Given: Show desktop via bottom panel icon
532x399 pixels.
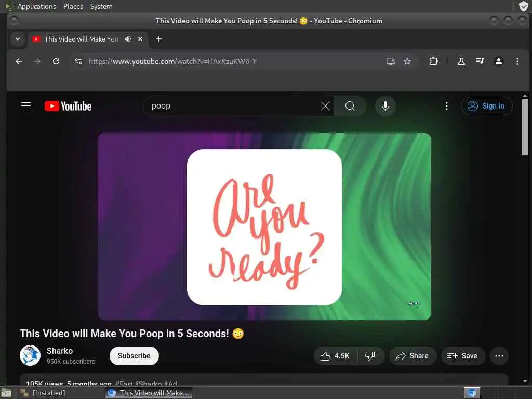Looking at the screenshot, I should pos(6,393).
